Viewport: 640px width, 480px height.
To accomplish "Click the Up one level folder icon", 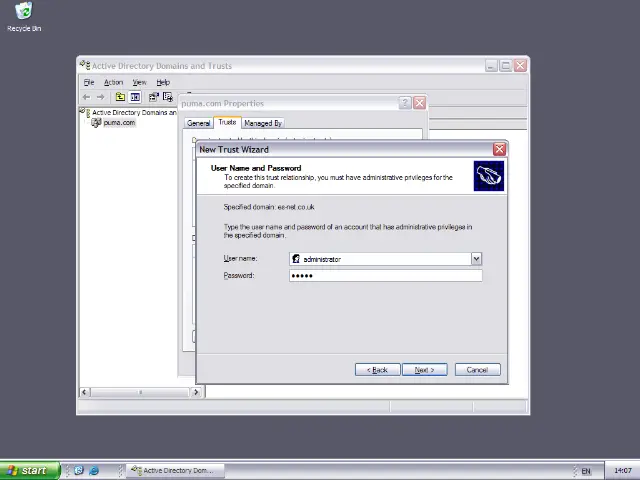I will [x=120, y=97].
